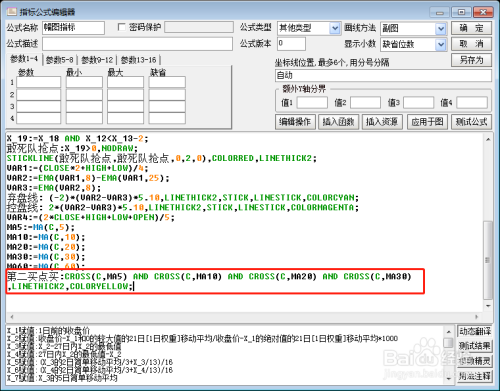Click the 公式描述 input field
Image resolution: width=500 pixels, height=391 pixels.
click(137, 44)
